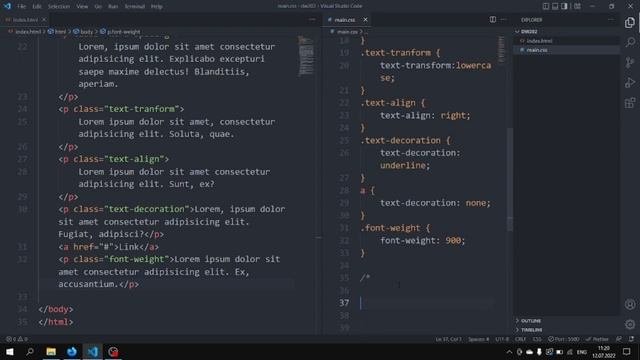Click the line and column status indicator
This screenshot has height=360, width=640.
click(448, 339)
